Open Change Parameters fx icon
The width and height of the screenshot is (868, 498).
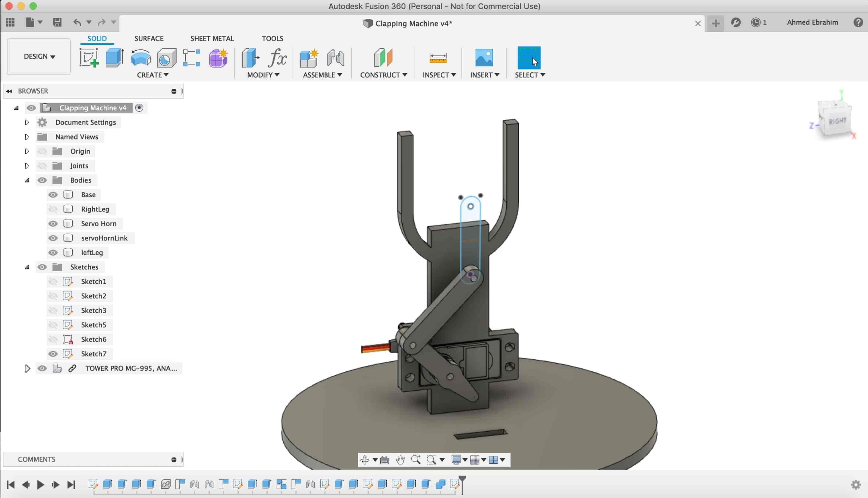277,58
